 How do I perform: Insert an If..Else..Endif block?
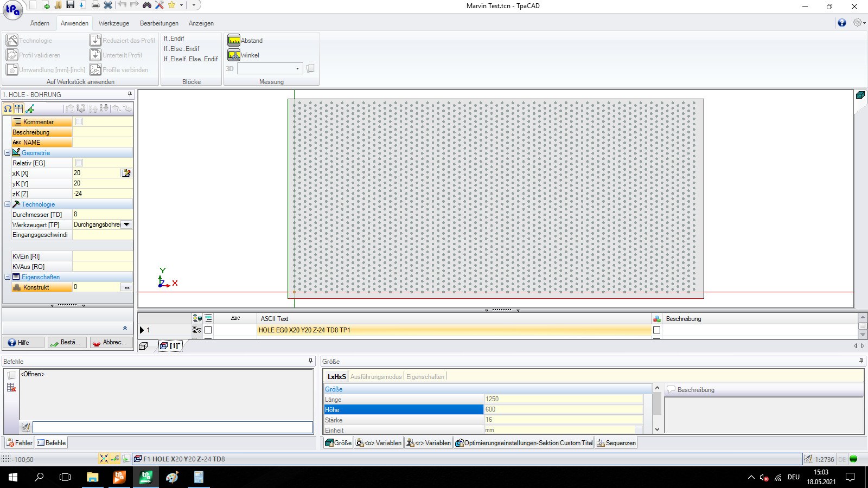[x=181, y=49]
